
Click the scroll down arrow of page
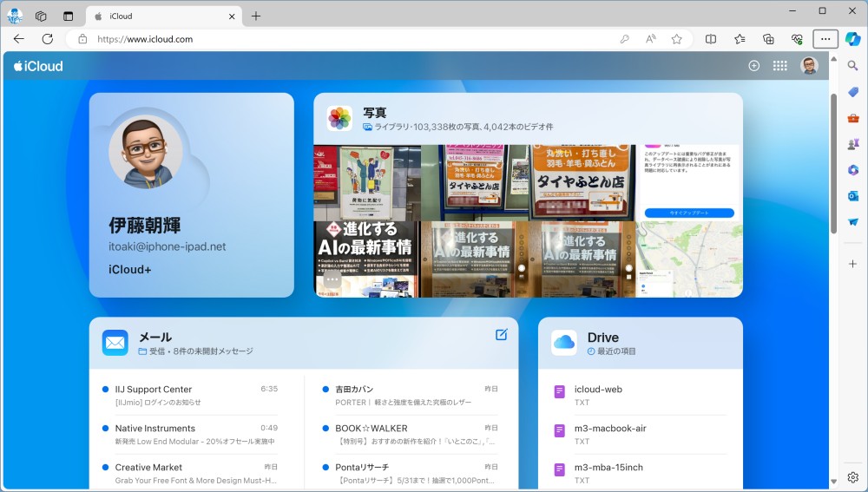click(833, 482)
